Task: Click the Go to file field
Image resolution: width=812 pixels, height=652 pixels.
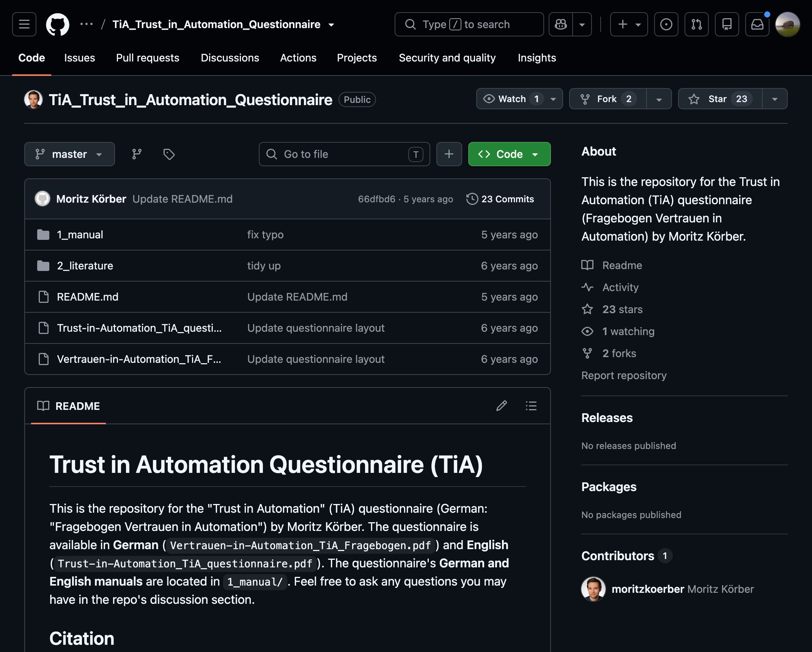Action: [x=344, y=154]
